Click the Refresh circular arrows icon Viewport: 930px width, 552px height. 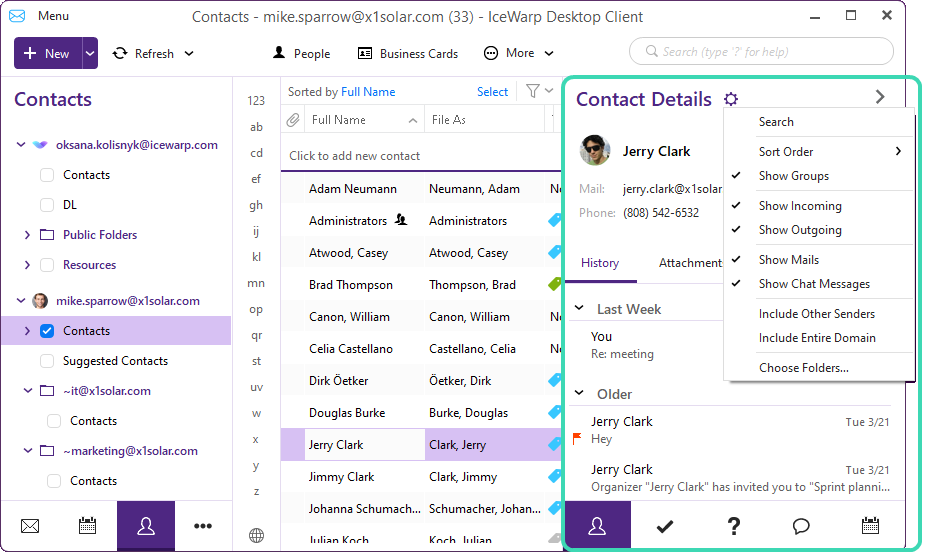point(120,53)
